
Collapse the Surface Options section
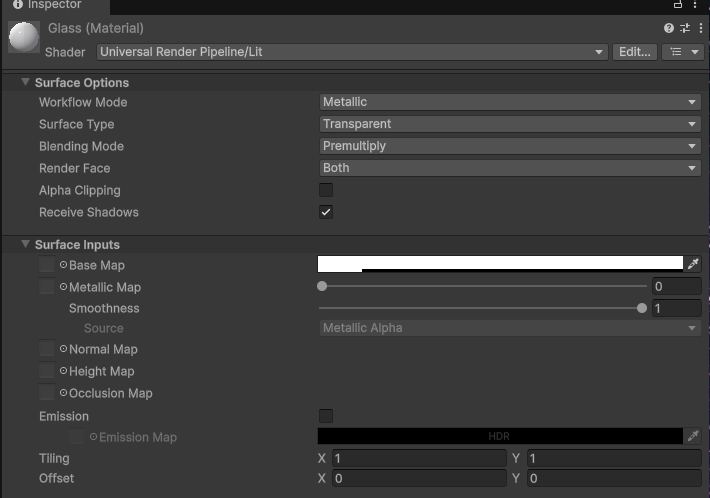click(25, 83)
